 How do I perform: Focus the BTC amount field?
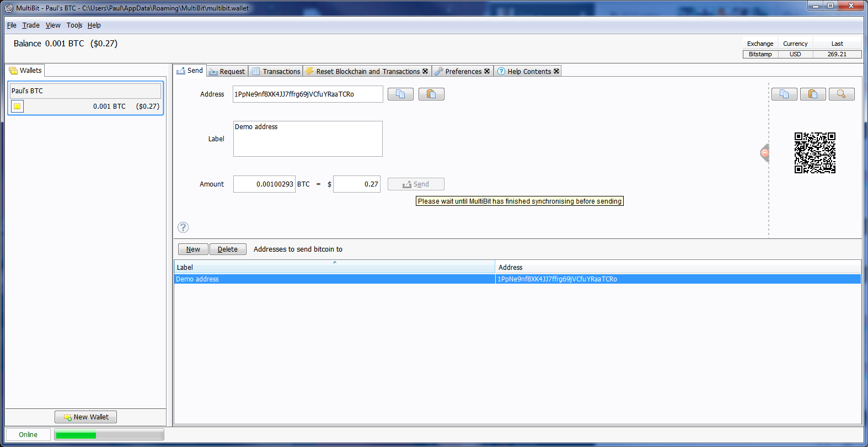[264, 184]
